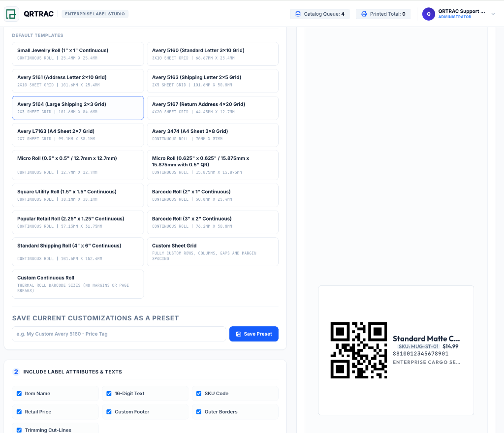Open the Printed Total: 0 badge
Viewport: 504px width, 433px height.
[383, 14]
